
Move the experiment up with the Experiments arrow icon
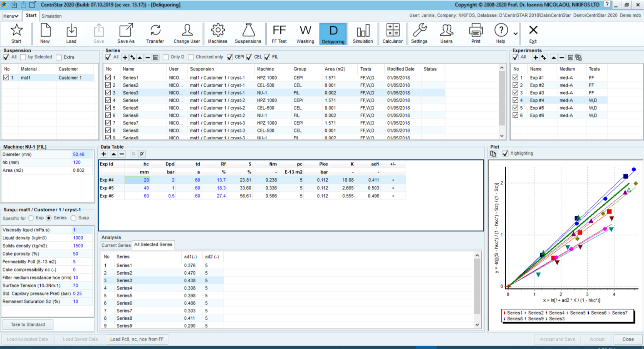tap(553, 57)
